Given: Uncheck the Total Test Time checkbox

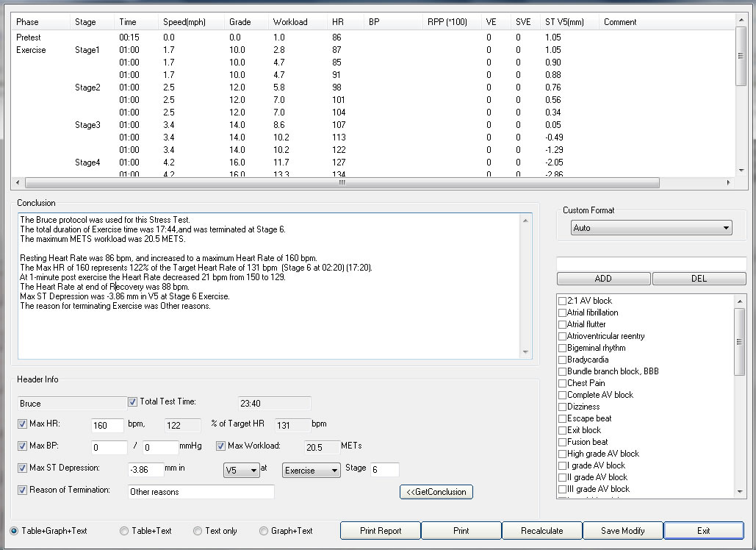Looking at the screenshot, I should click(133, 402).
